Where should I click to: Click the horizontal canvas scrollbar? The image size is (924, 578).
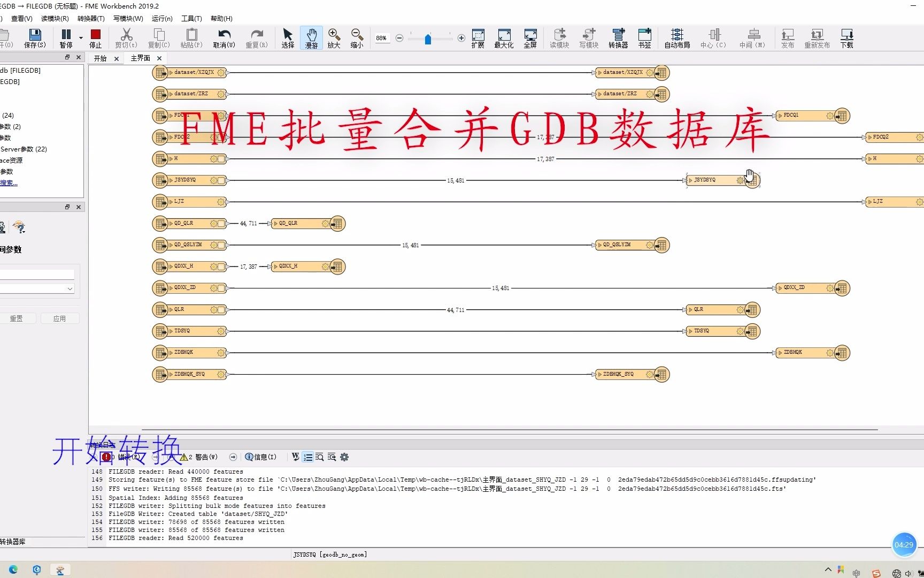point(509,429)
